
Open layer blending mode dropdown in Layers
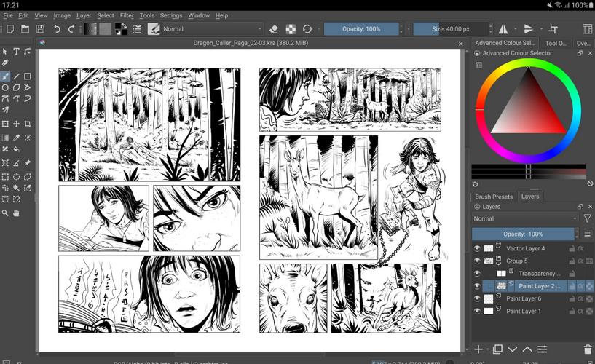pyautogui.click(x=524, y=218)
